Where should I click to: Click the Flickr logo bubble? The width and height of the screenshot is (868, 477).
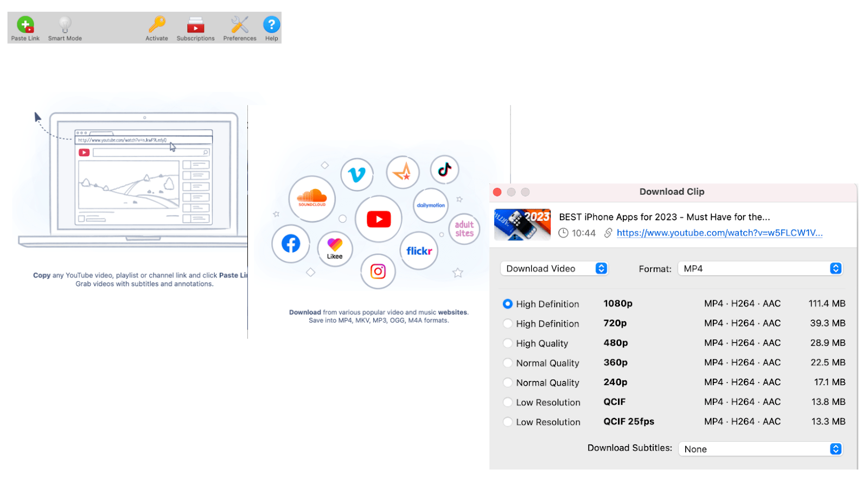pyautogui.click(x=419, y=251)
